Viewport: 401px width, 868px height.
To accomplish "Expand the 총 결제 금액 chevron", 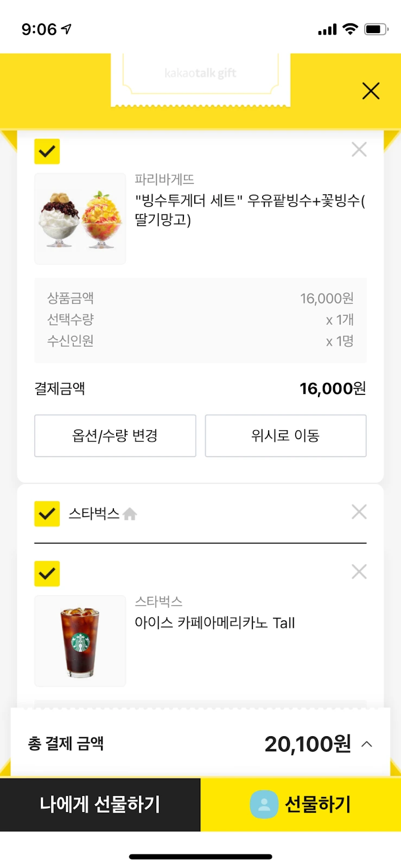I will [367, 744].
